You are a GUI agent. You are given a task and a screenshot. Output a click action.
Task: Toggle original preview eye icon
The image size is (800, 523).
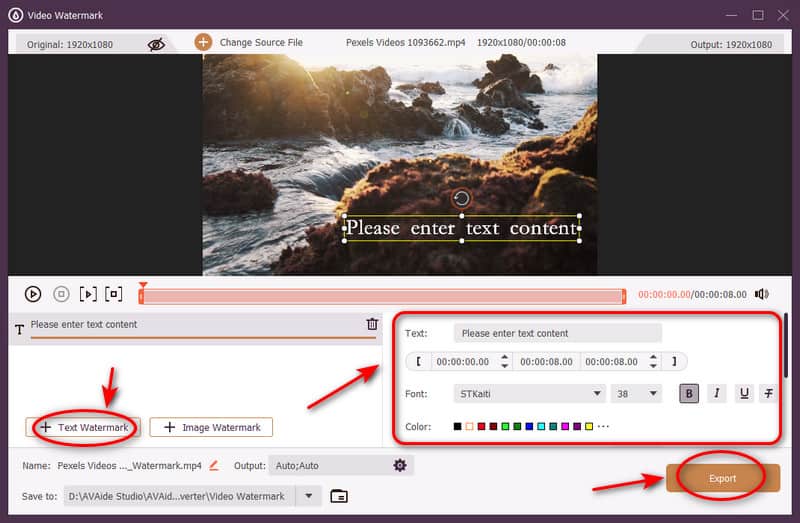click(x=156, y=43)
